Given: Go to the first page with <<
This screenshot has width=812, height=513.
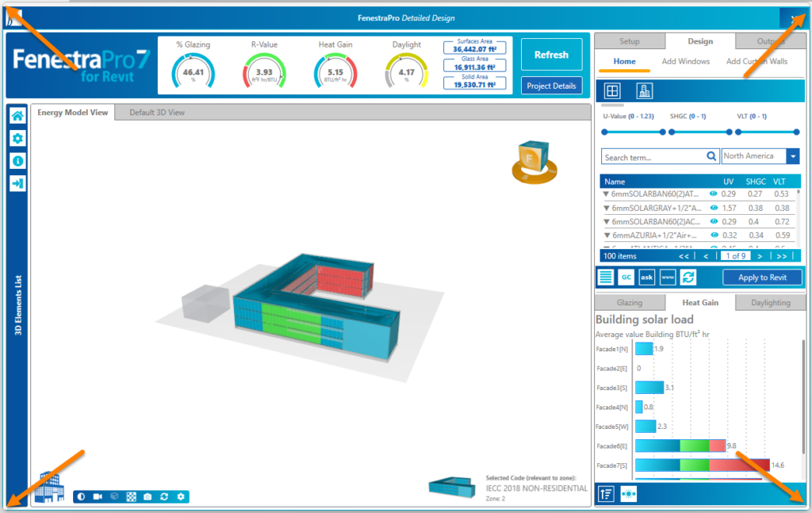Looking at the screenshot, I should pyautogui.click(x=684, y=256).
